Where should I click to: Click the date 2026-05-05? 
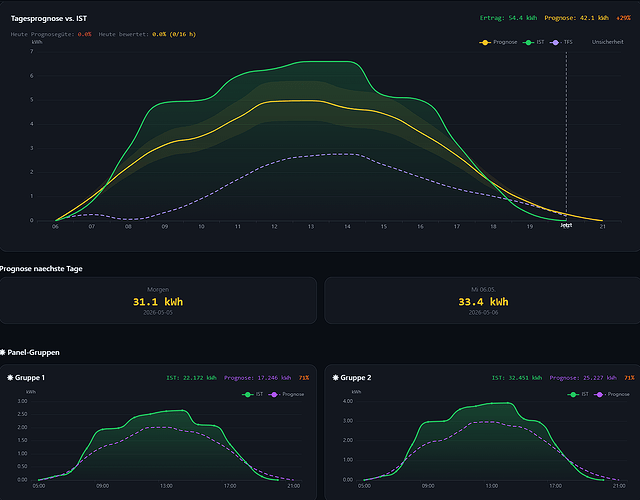pyautogui.click(x=158, y=313)
